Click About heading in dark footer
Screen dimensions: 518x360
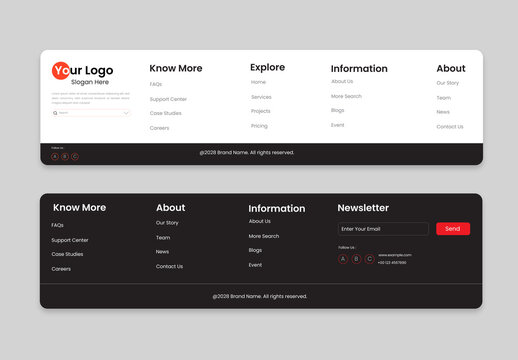170,208
